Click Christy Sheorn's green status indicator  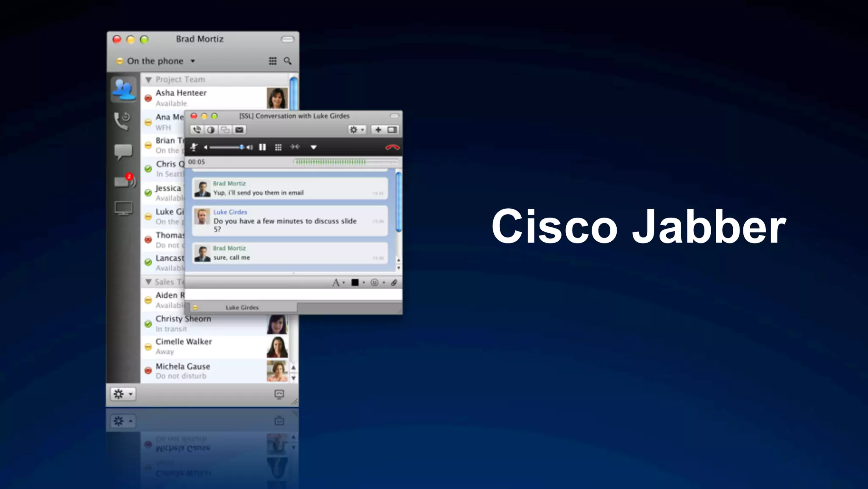pos(148,324)
